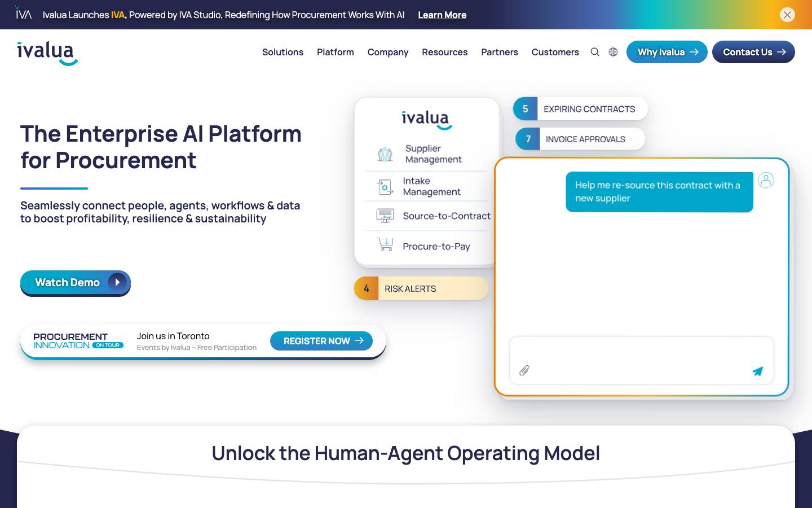Click the 'Supplier Management' text
Viewport: 812px width, 508px height.
(x=434, y=154)
